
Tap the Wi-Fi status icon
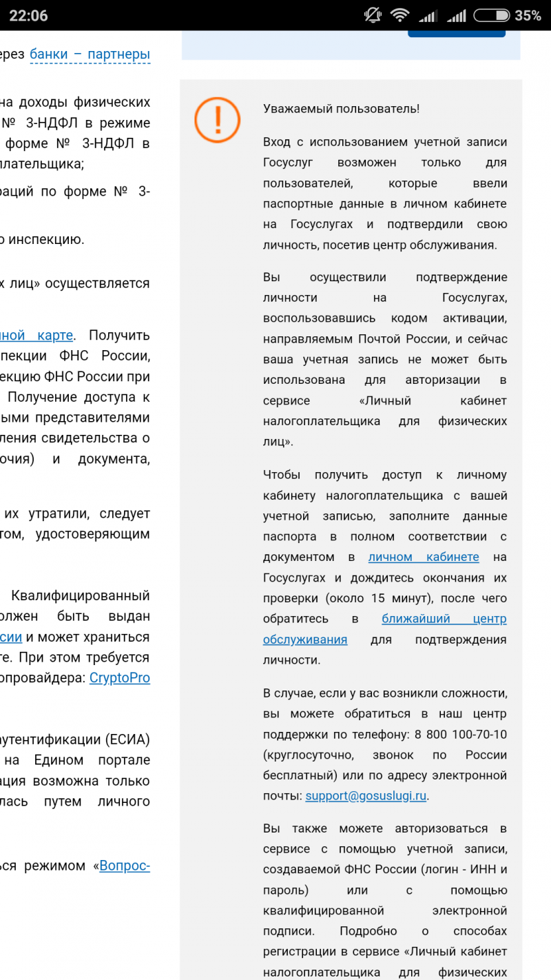click(399, 15)
